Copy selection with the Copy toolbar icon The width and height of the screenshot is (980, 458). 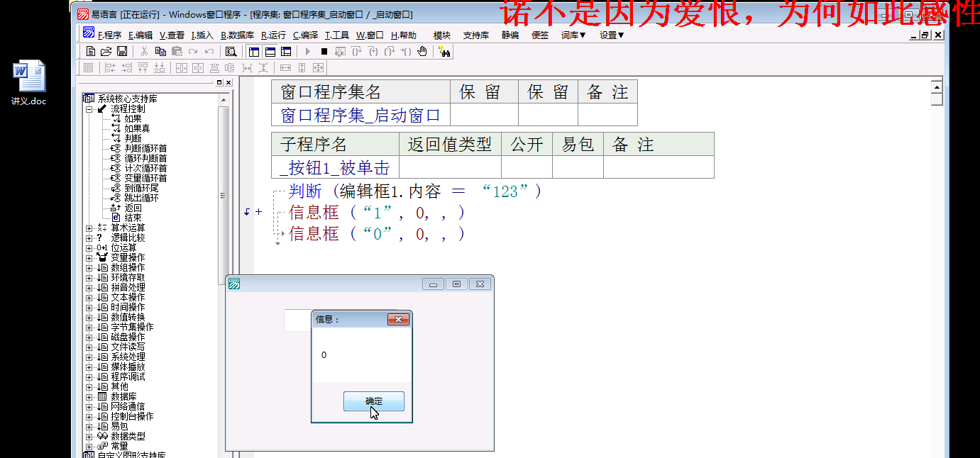[x=160, y=51]
